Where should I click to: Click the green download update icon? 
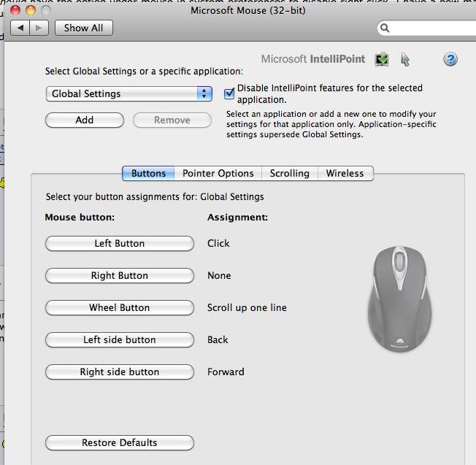coord(382,59)
